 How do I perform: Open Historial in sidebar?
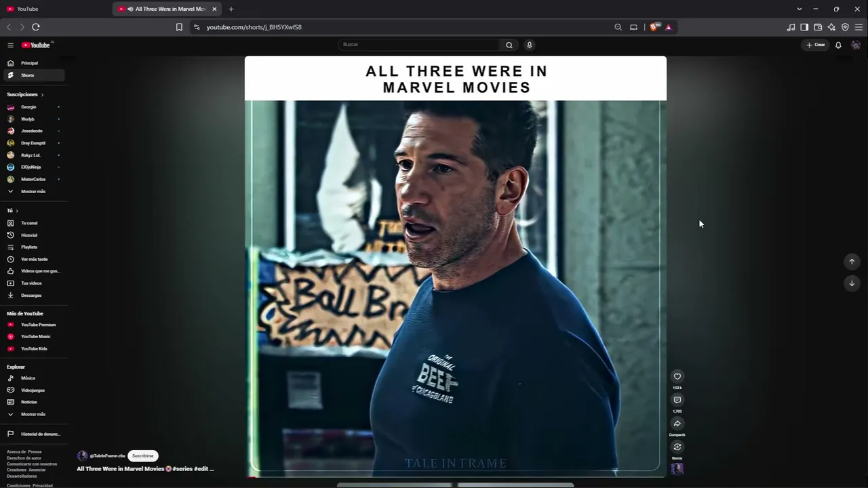(35, 235)
